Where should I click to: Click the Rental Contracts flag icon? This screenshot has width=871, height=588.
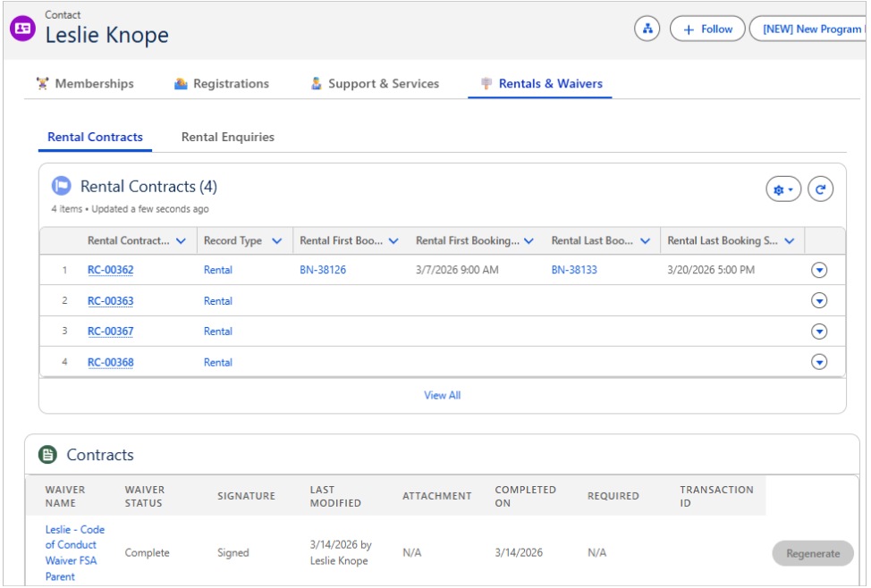(62, 187)
